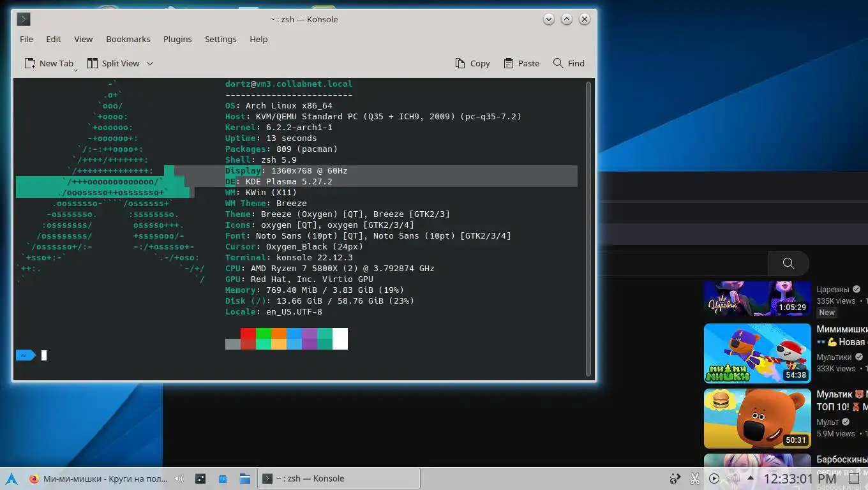Click the 'dartz@vm3.collabnet.local' header text

(x=288, y=84)
